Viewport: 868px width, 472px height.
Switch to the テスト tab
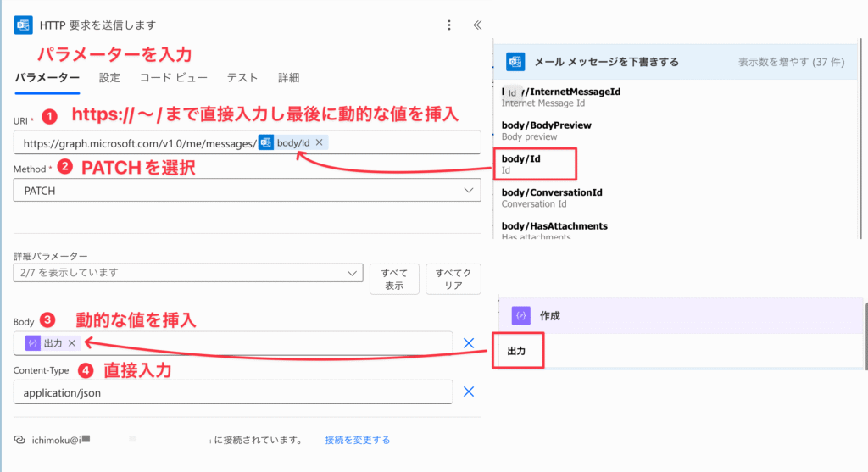click(x=242, y=78)
